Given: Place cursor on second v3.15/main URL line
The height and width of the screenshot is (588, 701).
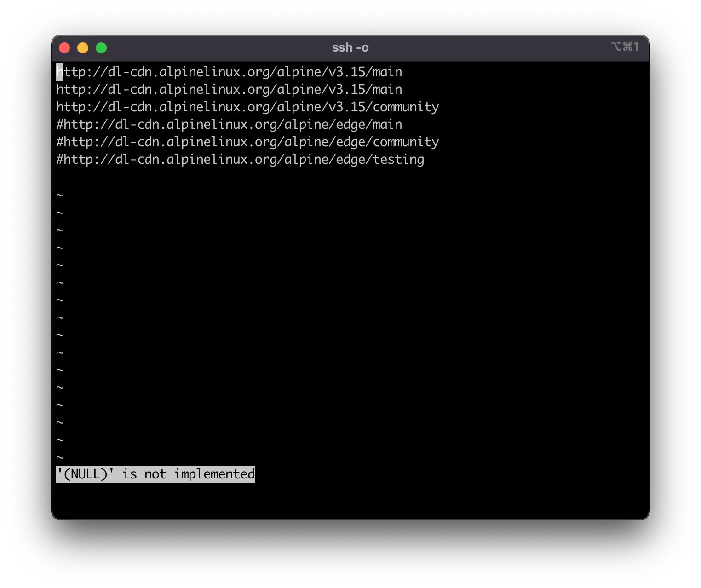Looking at the screenshot, I should tap(229, 90).
